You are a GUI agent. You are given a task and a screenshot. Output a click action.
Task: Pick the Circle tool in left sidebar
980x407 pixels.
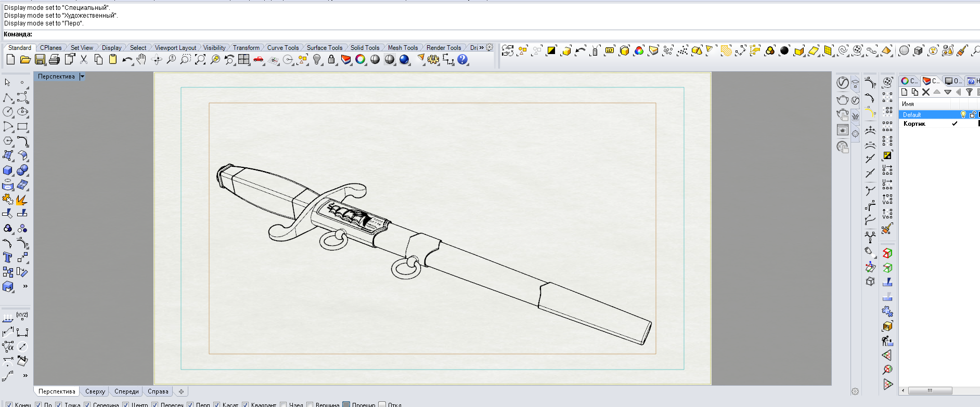point(8,112)
